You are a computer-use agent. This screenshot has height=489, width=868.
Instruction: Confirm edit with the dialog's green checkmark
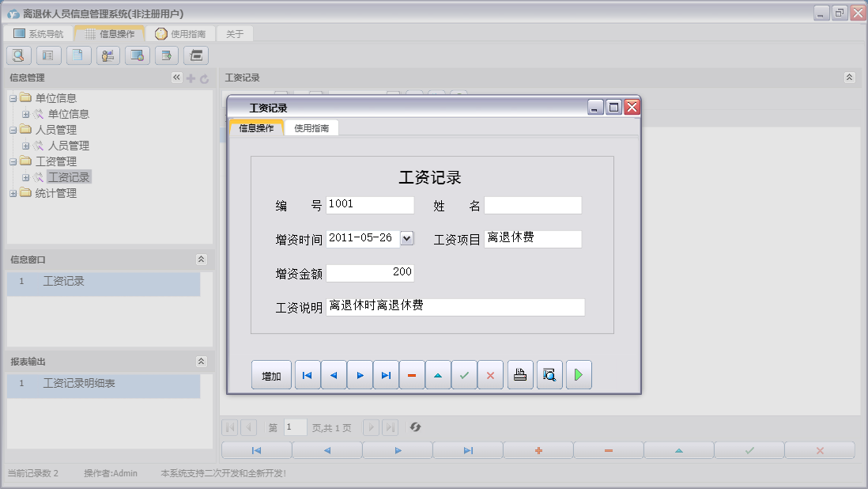click(x=464, y=376)
